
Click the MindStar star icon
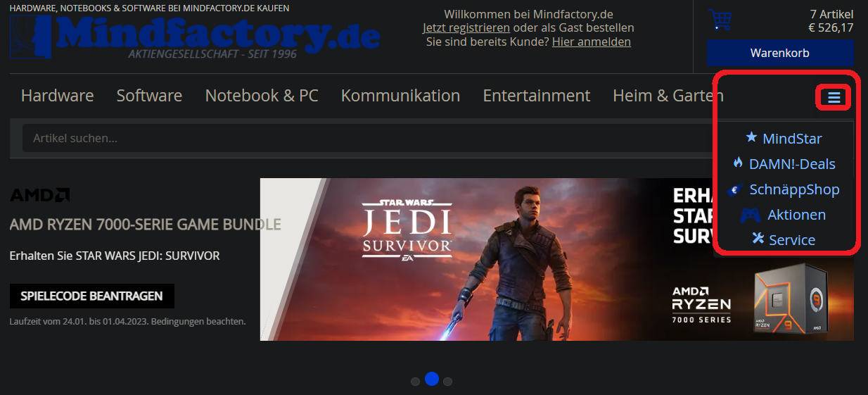[751, 137]
